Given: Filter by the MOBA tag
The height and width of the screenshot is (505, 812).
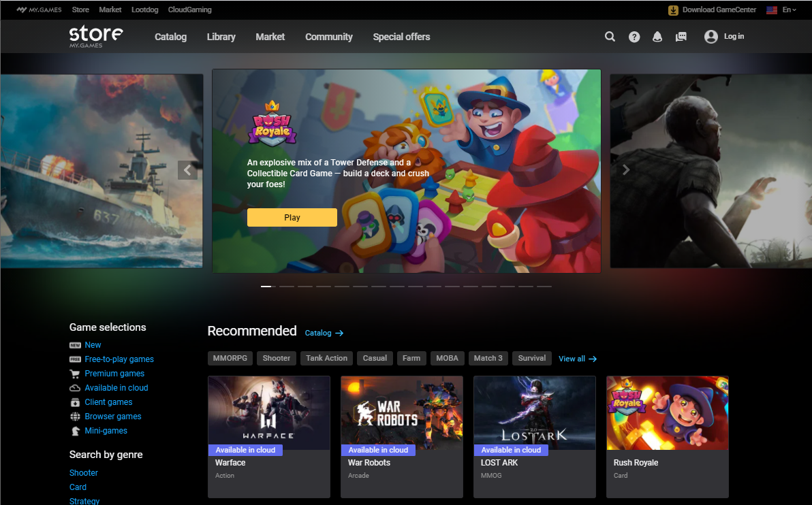Looking at the screenshot, I should (448, 358).
